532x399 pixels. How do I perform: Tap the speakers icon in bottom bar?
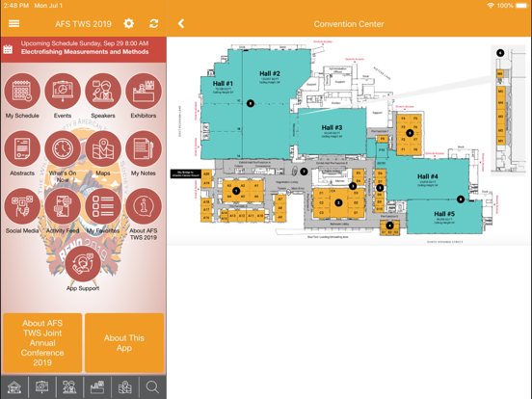point(69,387)
